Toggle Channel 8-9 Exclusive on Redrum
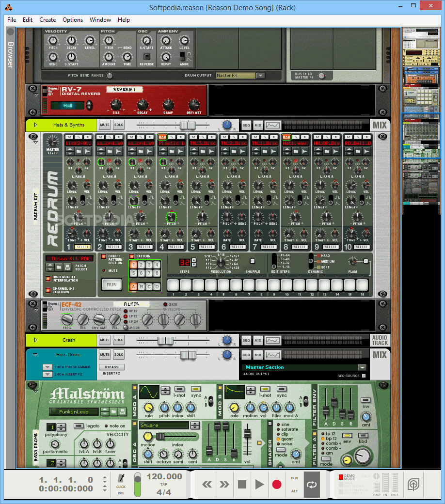The image size is (445, 504). (x=48, y=290)
